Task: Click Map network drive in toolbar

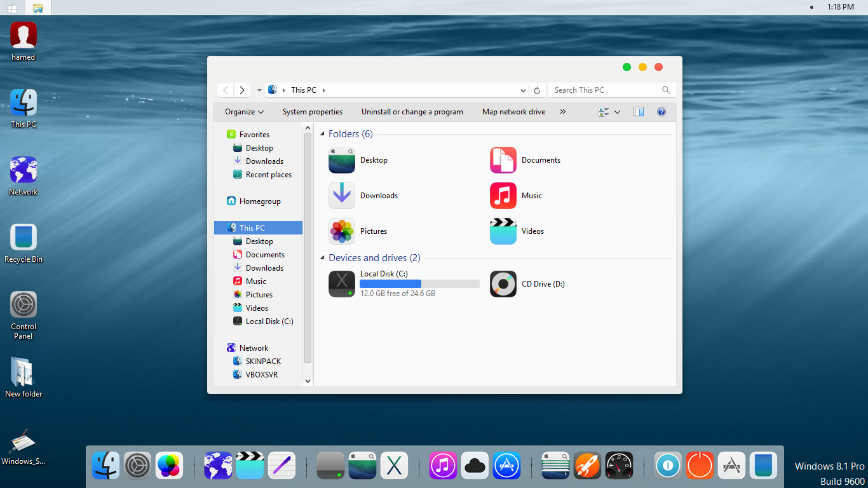Action: 513,112
